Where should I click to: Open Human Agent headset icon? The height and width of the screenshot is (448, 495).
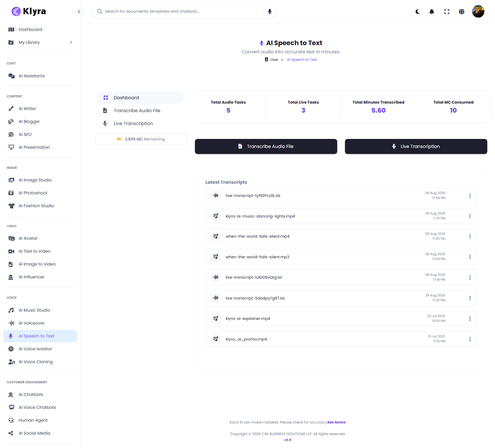click(x=11, y=420)
